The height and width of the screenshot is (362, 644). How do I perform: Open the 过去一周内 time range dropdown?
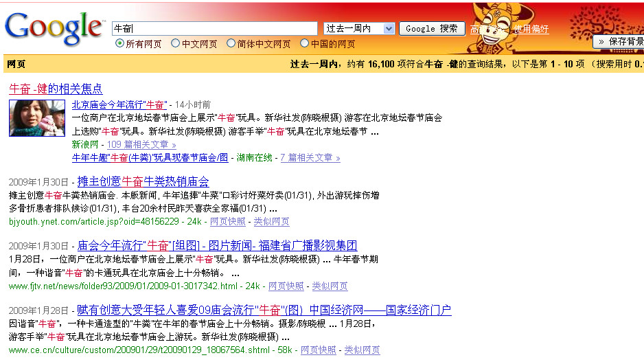359,28
